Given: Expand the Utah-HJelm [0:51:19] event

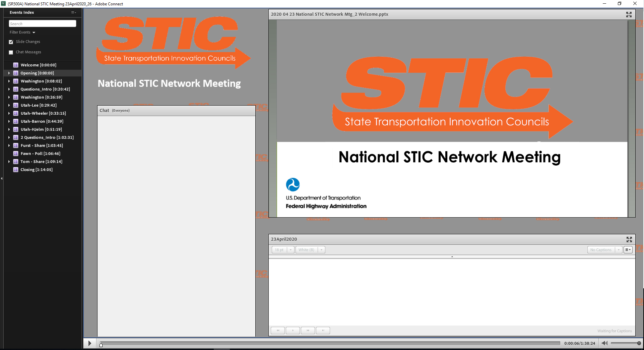Looking at the screenshot, I should point(9,129).
